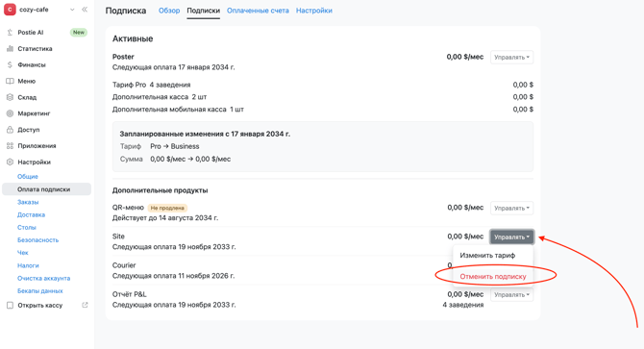Viewport: 644px width, 349px height.
Task: Open the Общие settings link
Action: point(28,177)
